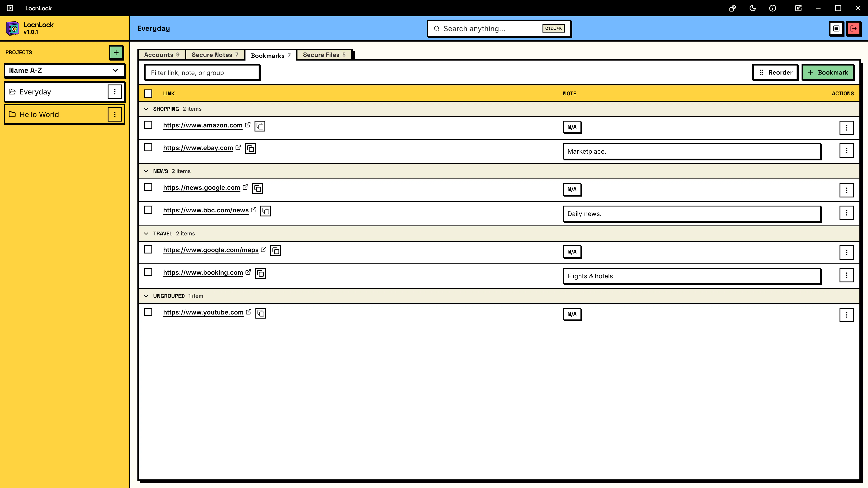Open actions menu for youtube.com row
The width and height of the screenshot is (868, 488).
click(847, 314)
